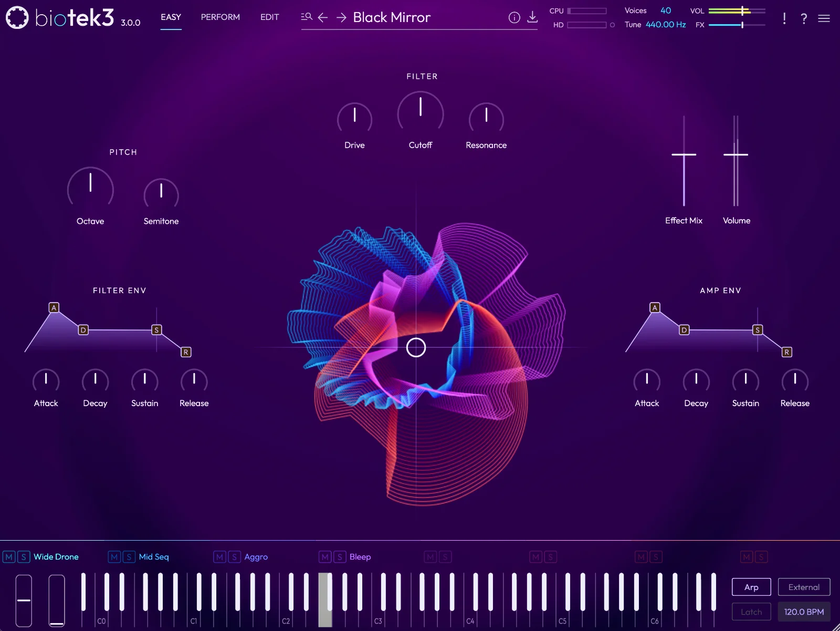Go to the next preset arrow
Screen dimensions: 840x631
341,17
